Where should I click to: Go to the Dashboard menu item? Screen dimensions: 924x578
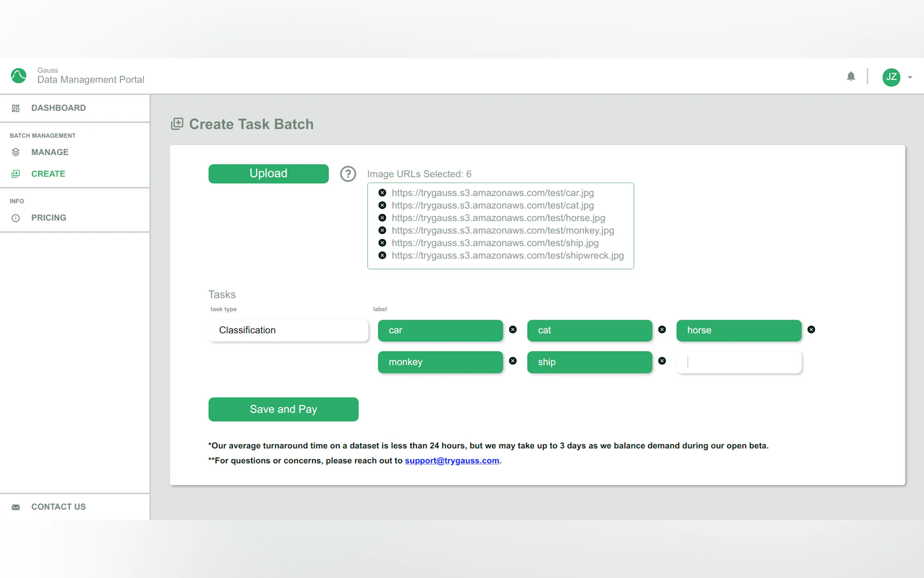[59, 108]
